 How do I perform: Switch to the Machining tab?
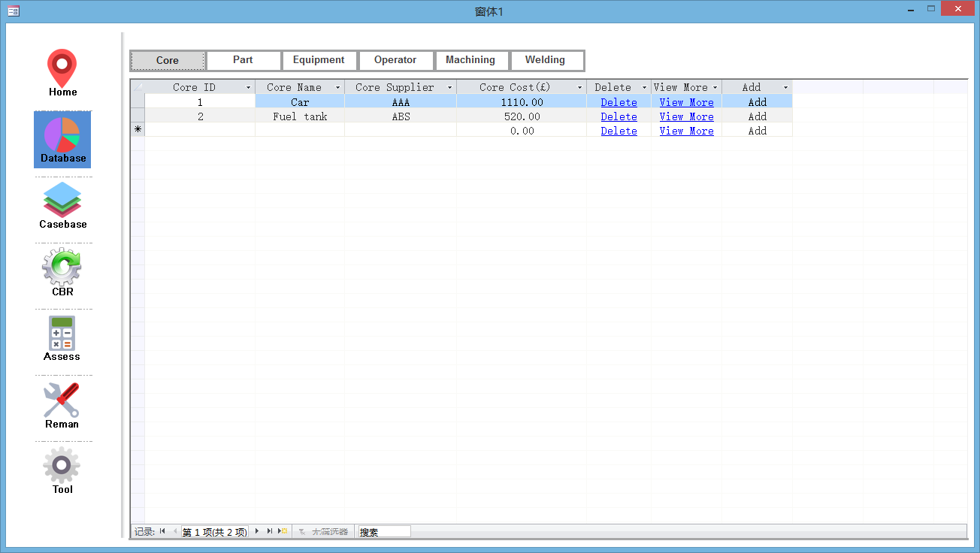point(470,60)
